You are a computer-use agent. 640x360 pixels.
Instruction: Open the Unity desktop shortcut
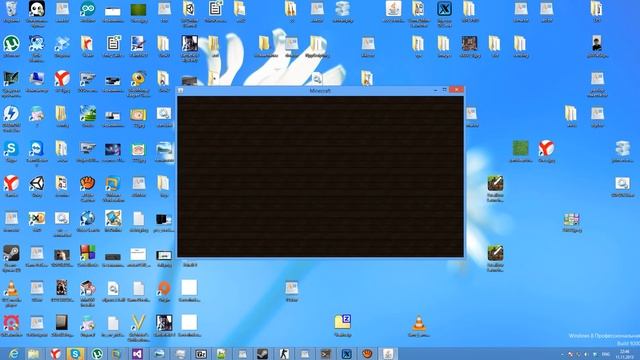pos(37,184)
